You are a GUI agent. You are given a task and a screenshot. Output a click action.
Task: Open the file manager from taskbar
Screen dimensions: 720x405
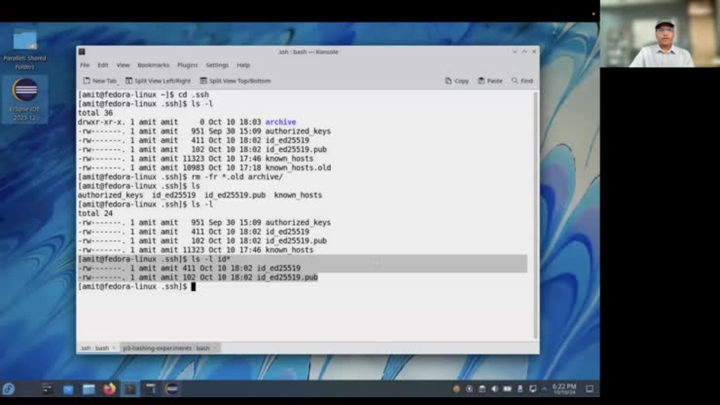[89, 389]
